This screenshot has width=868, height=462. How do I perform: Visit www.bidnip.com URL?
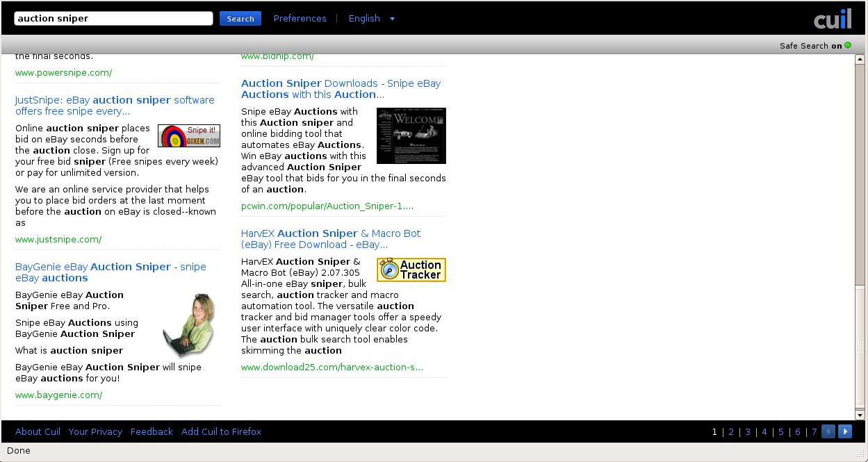(277, 56)
